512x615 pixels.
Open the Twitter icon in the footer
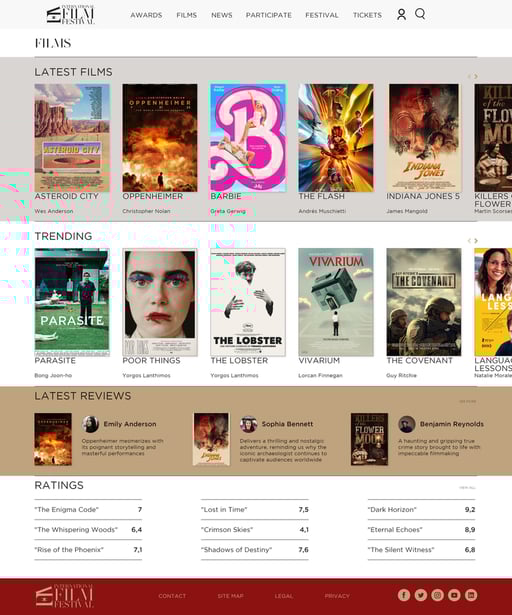tap(421, 595)
